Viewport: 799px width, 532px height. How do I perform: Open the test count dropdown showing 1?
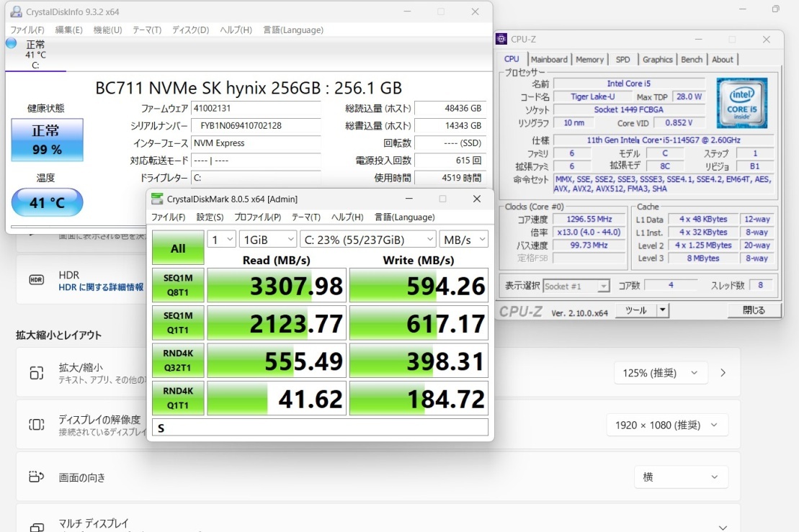[x=221, y=239]
